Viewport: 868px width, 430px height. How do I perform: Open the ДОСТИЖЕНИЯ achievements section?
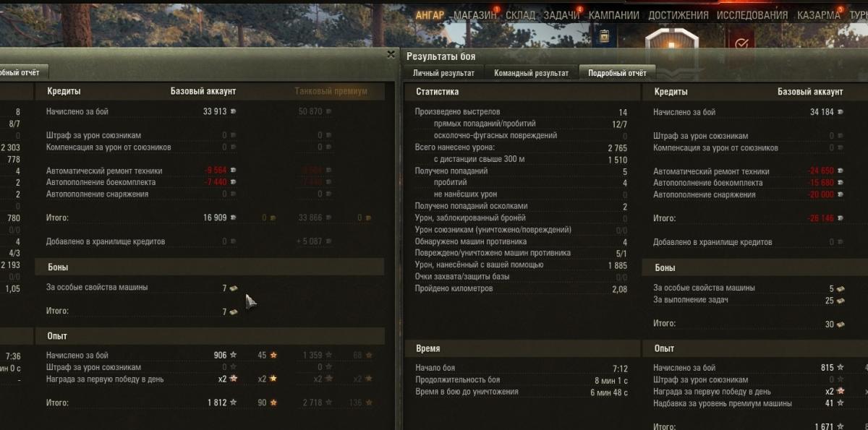678,15
